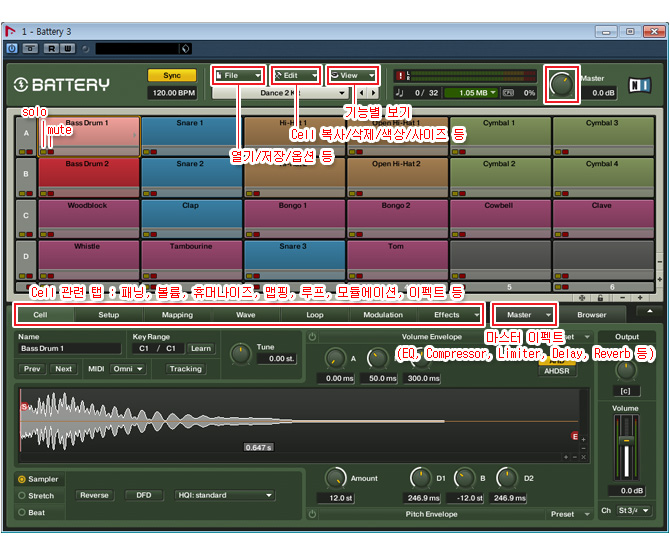Switch to the Loop tab

point(314,315)
